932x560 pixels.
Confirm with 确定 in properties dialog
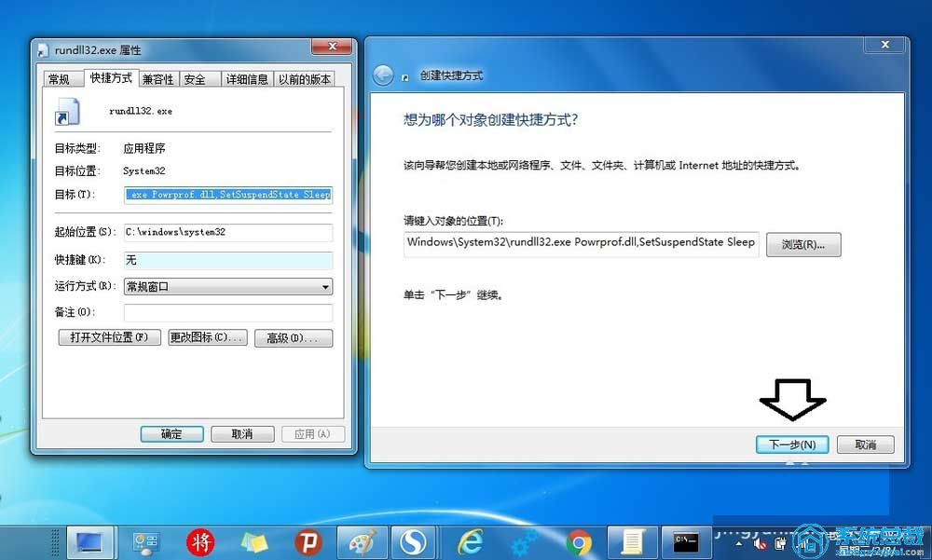(171, 434)
